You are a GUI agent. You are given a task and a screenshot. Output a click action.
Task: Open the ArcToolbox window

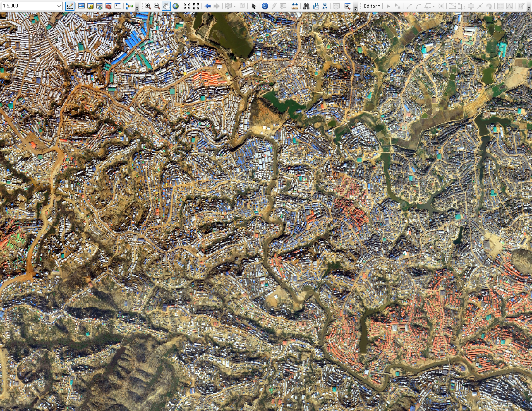pyautogui.click(x=109, y=6)
